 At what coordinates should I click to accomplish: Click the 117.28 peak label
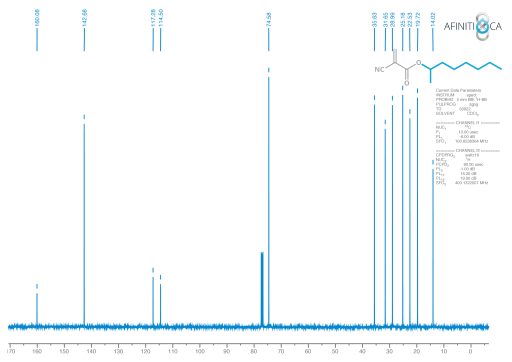tap(153, 18)
